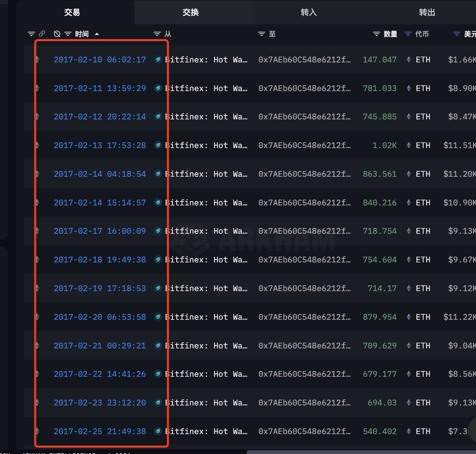Open the 美元 USD value filter
The image size is (476, 454).
click(457, 34)
